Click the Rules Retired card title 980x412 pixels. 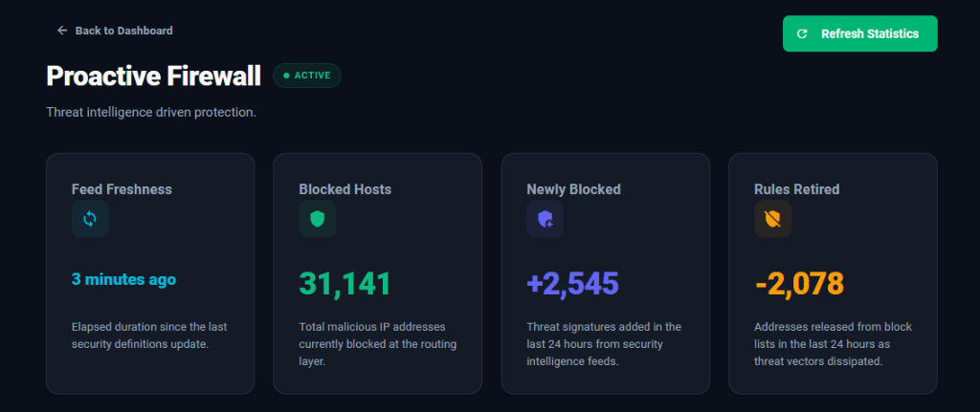(x=797, y=189)
